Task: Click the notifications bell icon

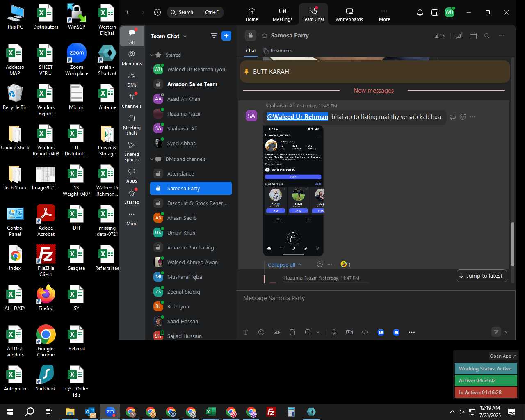Action: point(420,12)
